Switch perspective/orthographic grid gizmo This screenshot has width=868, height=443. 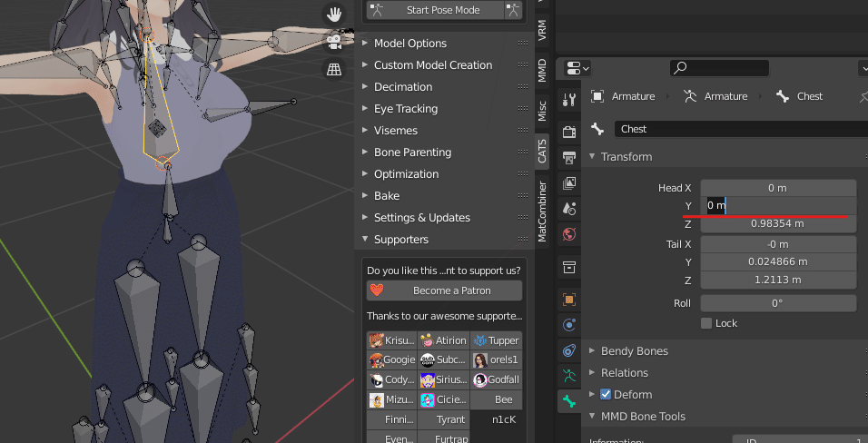pyautogui.click(x=334, y=69)
